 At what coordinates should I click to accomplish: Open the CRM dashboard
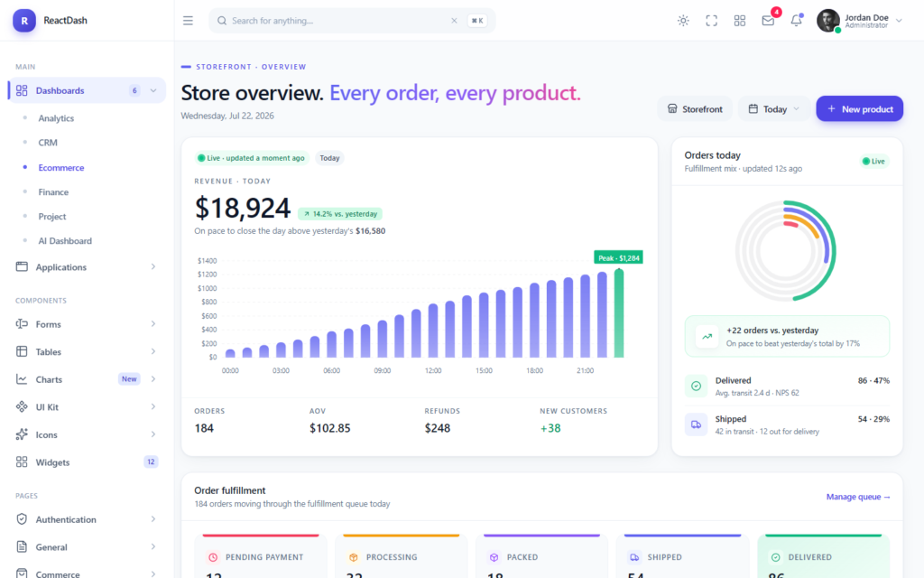(x=48, y=143)
